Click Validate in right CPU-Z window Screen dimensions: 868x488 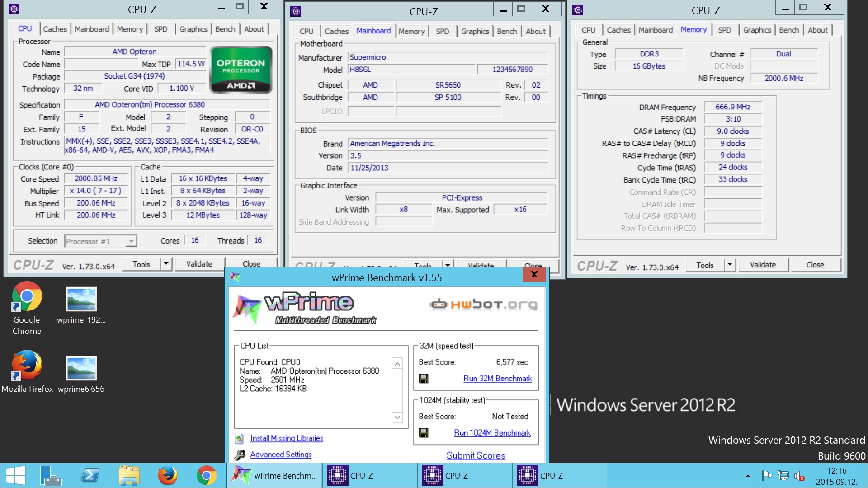point(763,265)
